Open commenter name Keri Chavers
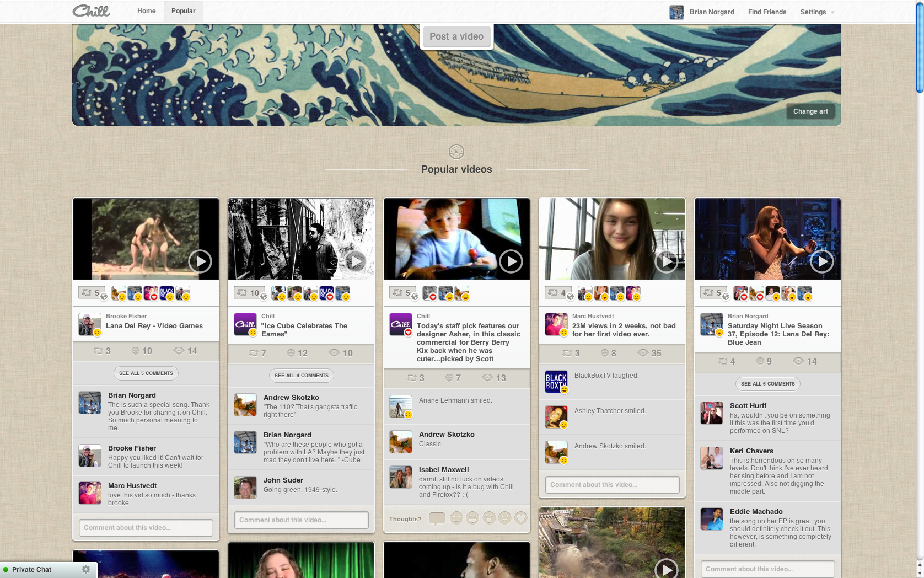Screen dimensions: 924x578 [x=751, y=451]
